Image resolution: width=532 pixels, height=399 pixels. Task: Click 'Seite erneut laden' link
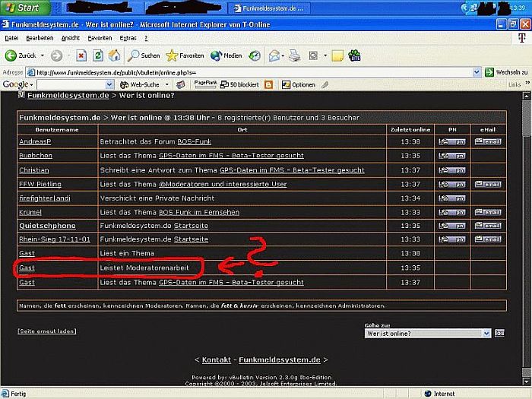click(x=46, y=331)
